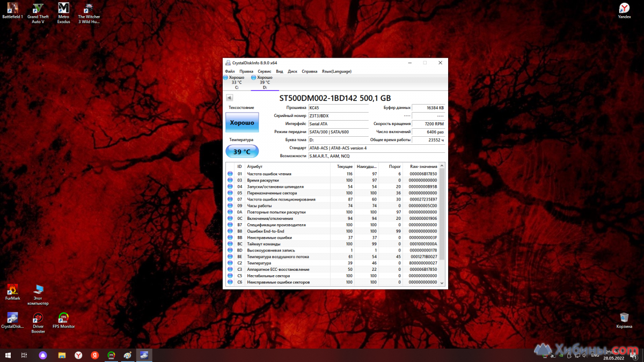Open FPS Monitor desktop shortcut
The width and height of the screenshot is (644, 362).
63,320
